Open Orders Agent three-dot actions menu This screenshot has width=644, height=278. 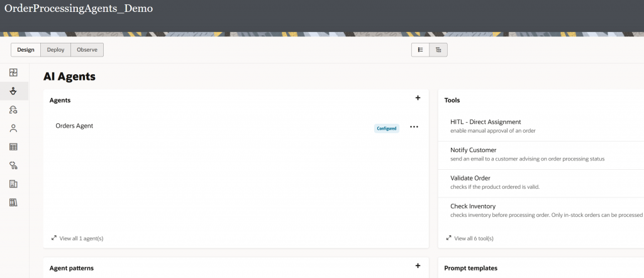click(x=414, y=127)
